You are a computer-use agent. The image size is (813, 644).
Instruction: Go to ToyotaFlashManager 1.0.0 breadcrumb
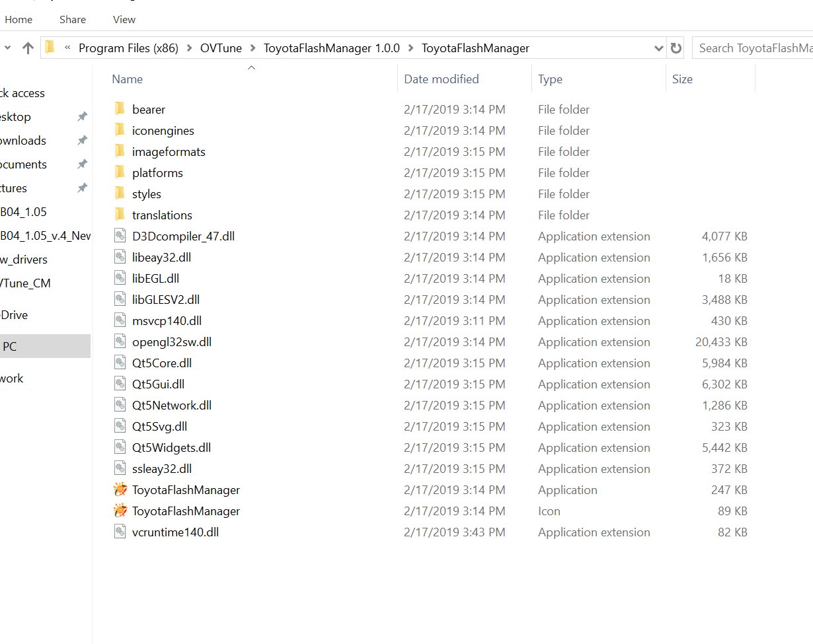point(332,48)
